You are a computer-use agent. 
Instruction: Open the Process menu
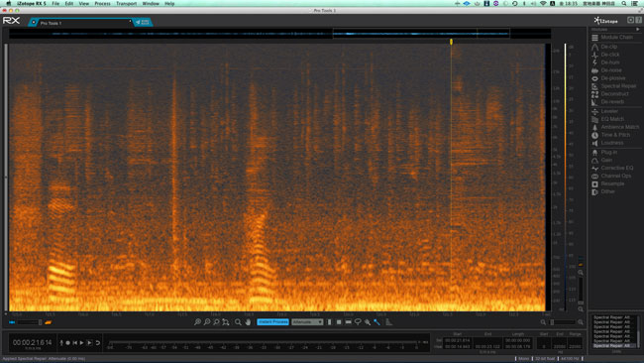102,3
